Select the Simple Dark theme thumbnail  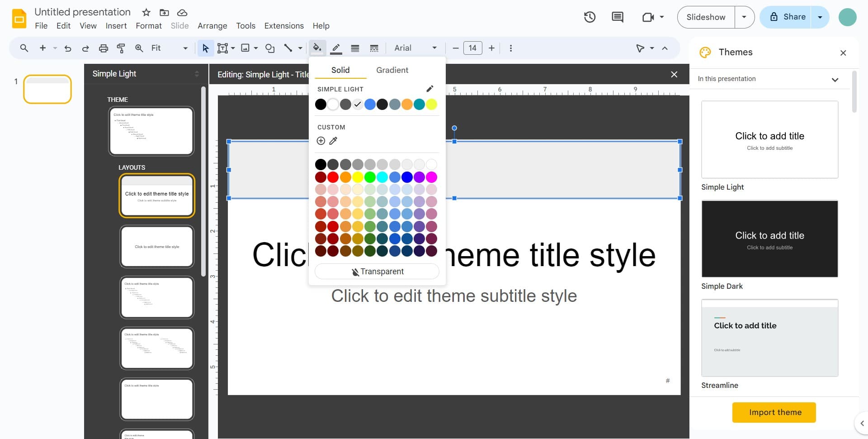[769, 239]
